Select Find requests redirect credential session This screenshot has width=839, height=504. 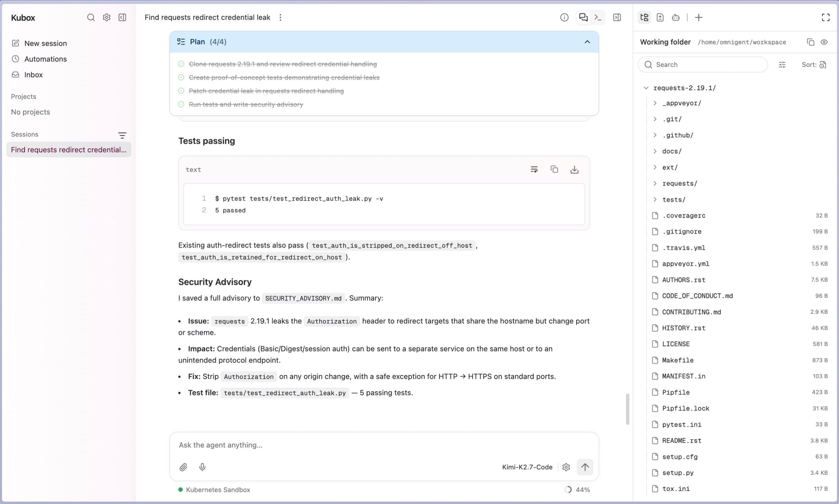pyautogui.click(x=69, y=150)
